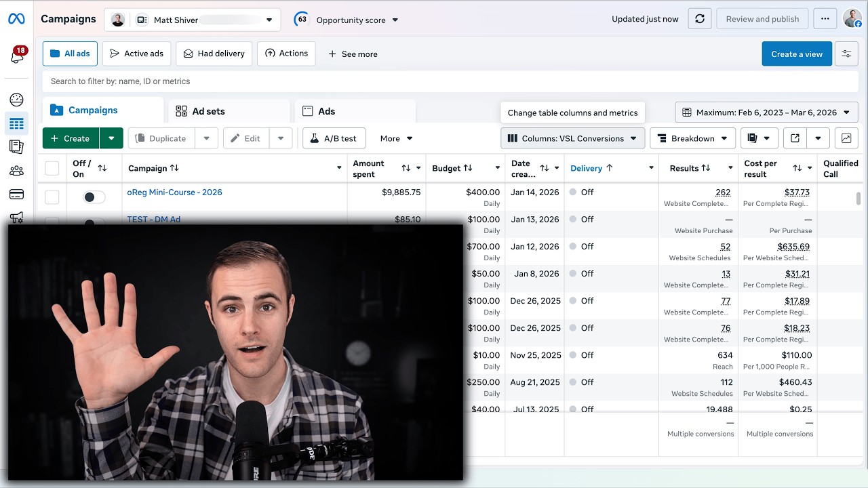The image size is (868, 488).
Task: Open the three-dot more options button
Action: point(825,19)
